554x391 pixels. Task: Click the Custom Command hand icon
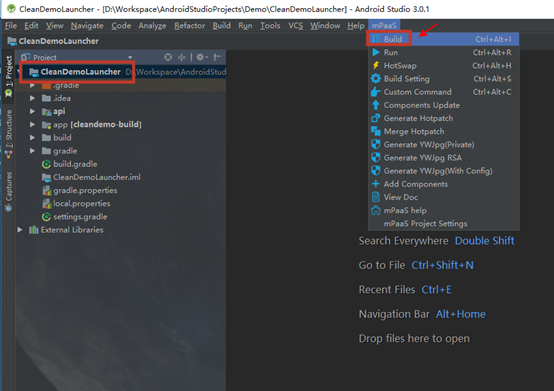(376, 92)
